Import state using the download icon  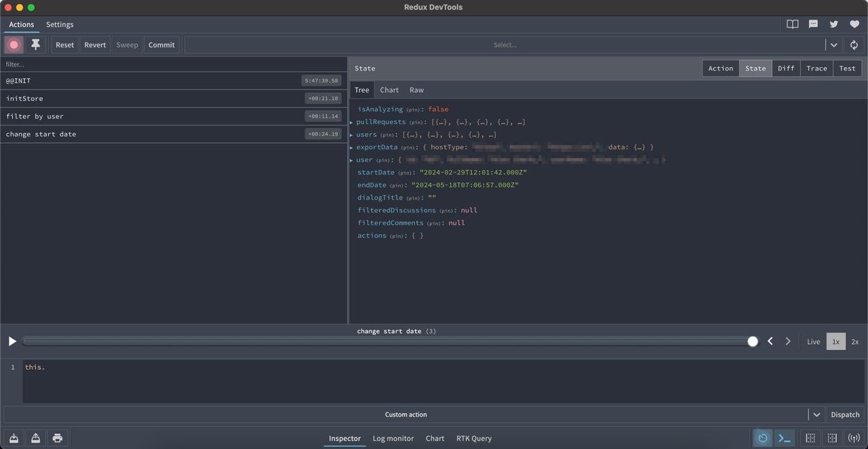tap(14, 437)
